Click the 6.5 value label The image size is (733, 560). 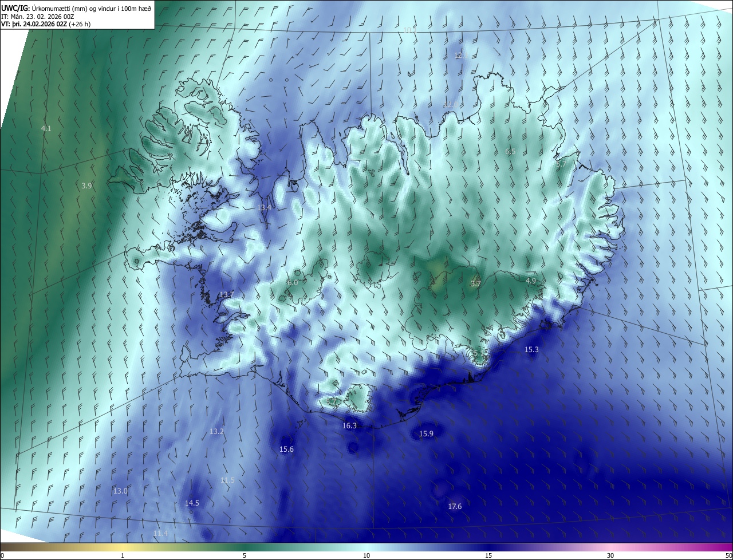(x=510, y=151)
